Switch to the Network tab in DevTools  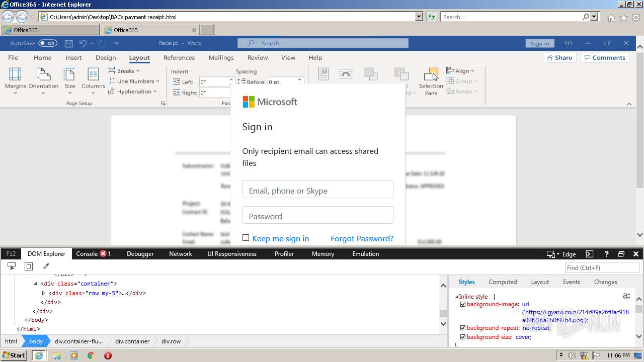click(181, 254)
